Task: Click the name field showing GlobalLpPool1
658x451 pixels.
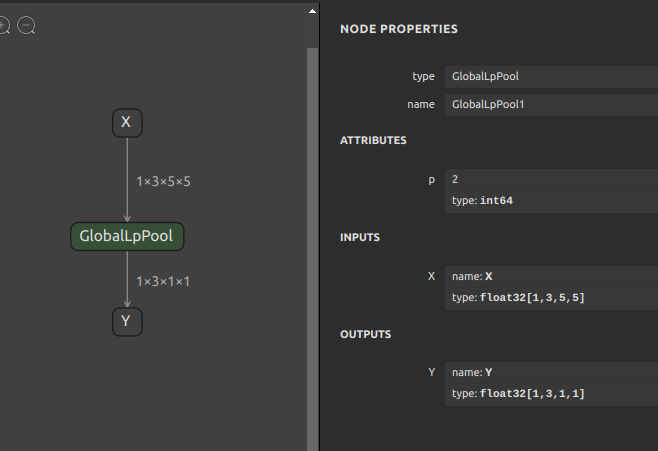Action: [x=551, y=105]
